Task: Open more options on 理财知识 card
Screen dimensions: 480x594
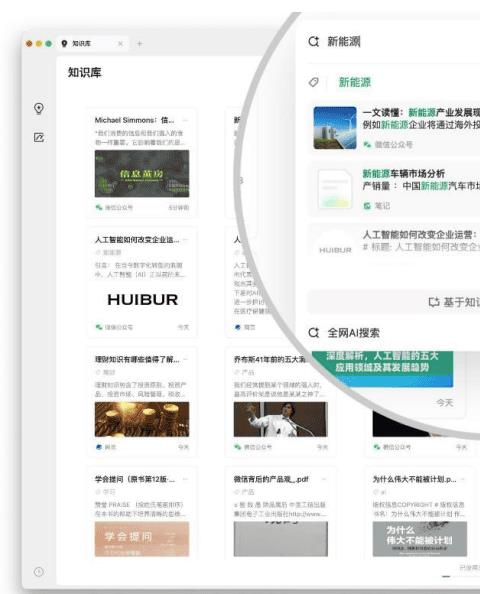Action: tap(185, 359)
